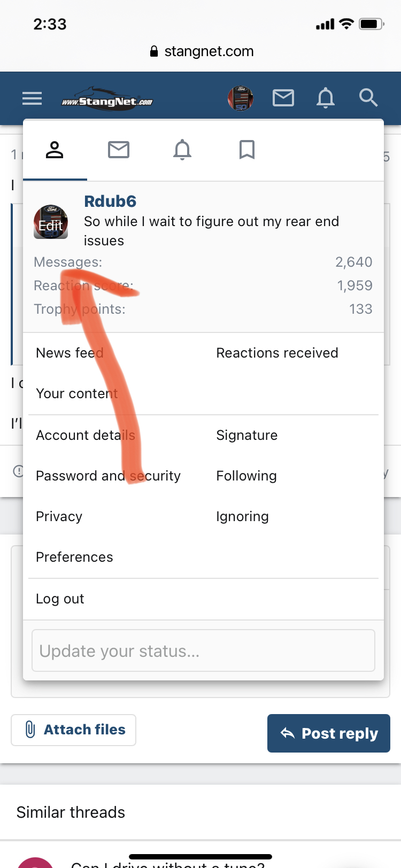
Task: Go to Reactions received
Action: [277, 353]
